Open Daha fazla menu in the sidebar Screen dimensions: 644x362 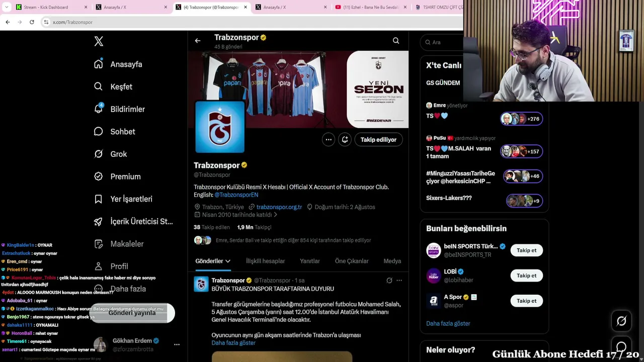120,289
